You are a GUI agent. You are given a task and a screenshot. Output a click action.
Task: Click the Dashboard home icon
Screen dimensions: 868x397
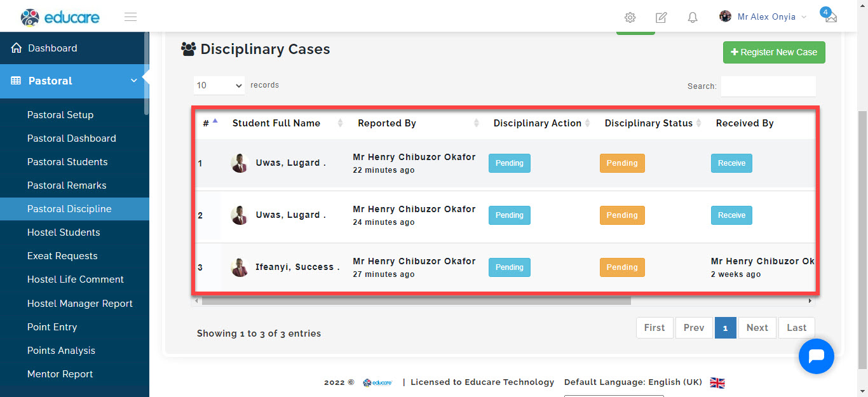pos(17,48)
